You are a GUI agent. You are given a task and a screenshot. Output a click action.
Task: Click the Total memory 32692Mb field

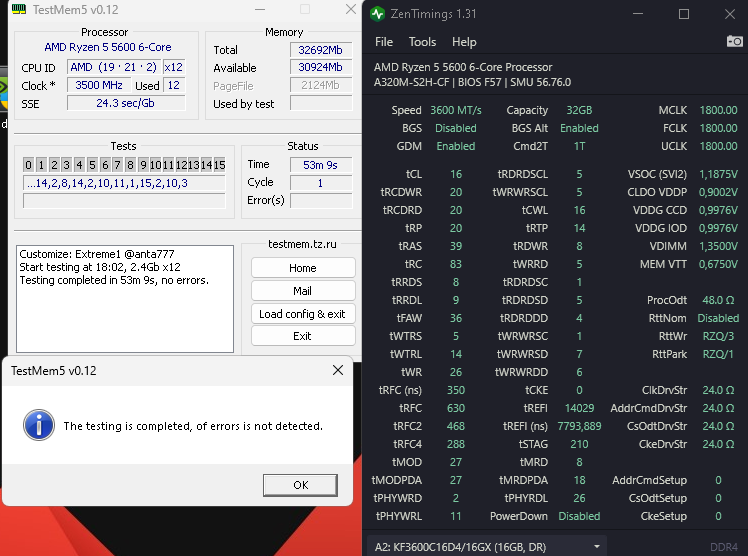click(321, 50)
